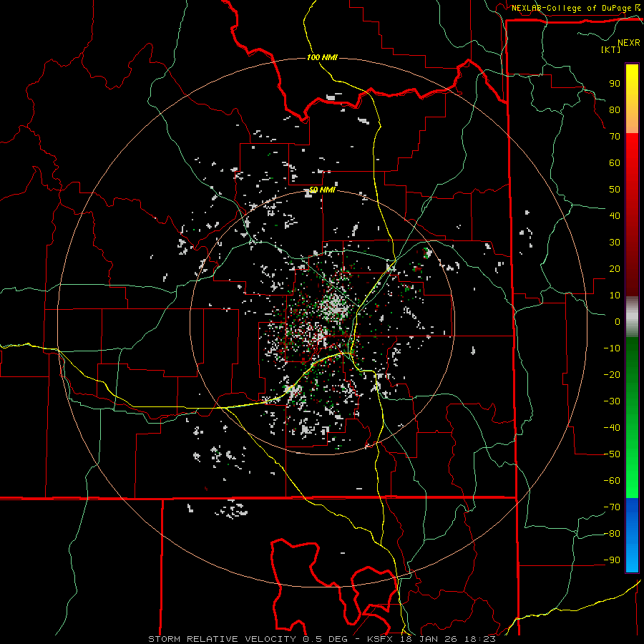Click the -50 value on the velocity scale

[612, 454]
